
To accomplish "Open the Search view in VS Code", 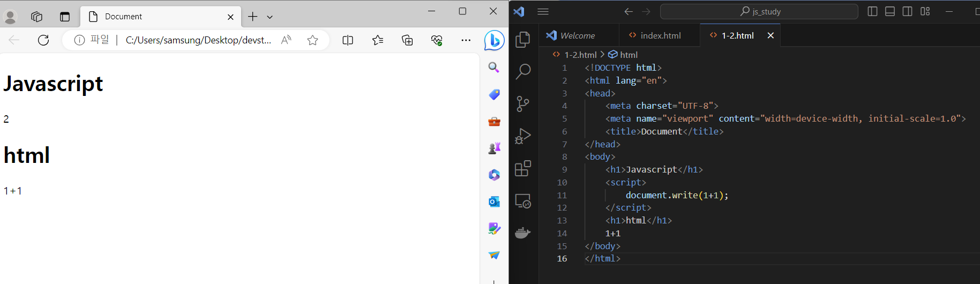I will pyautogui.click(x=523, y=72).
